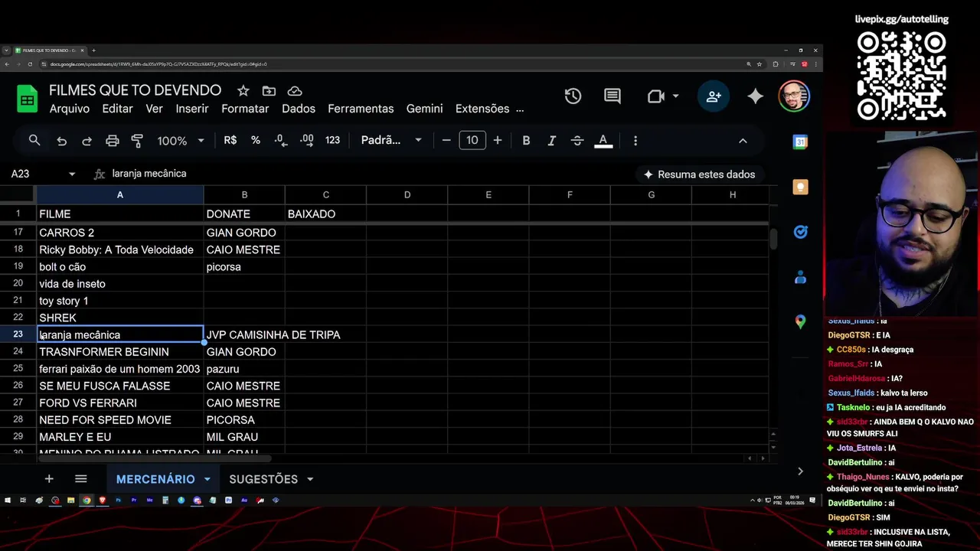Open the Google Sheets home icon
Image resolution: width=980 pixels, height=551 pixels.
pos(28,99)
